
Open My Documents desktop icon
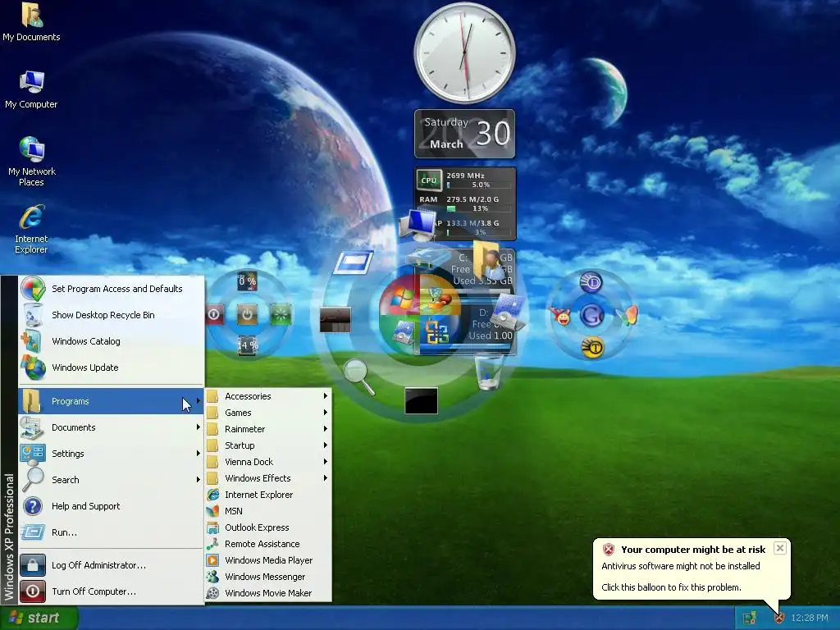click(32, 21)
